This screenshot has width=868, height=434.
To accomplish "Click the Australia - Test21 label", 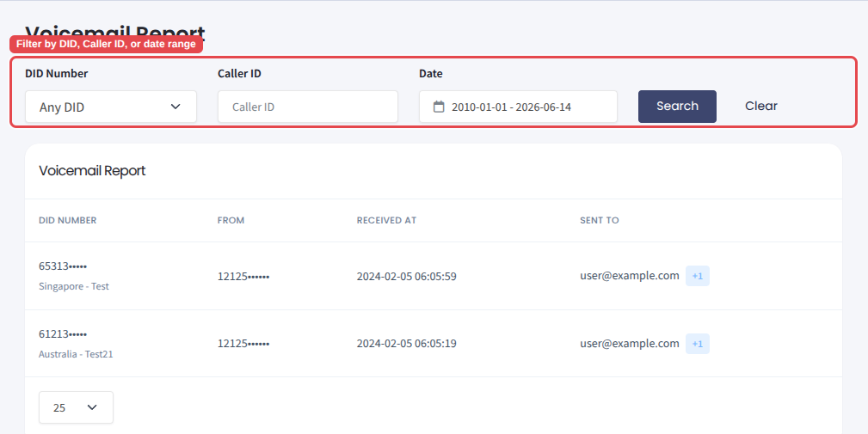I will tap(76, 354).
